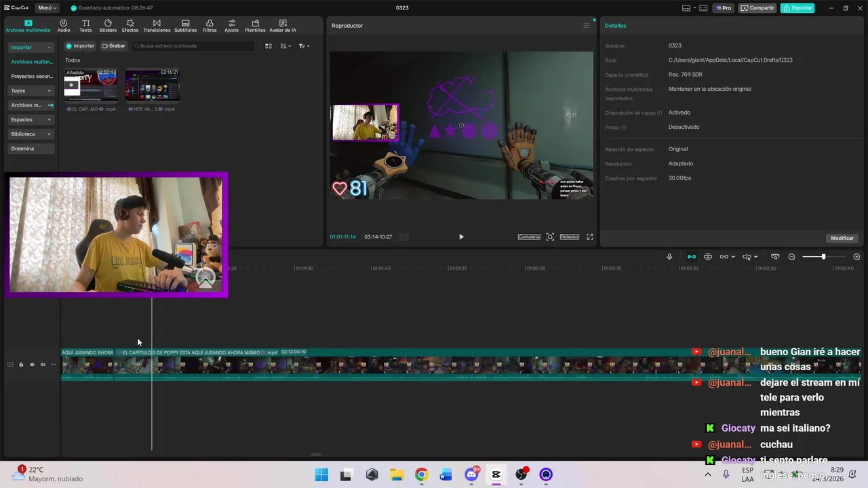Viewport: 868px width, 488px height.
Task: Open Dreamina in the sidebar
Action: click(31, 148)
